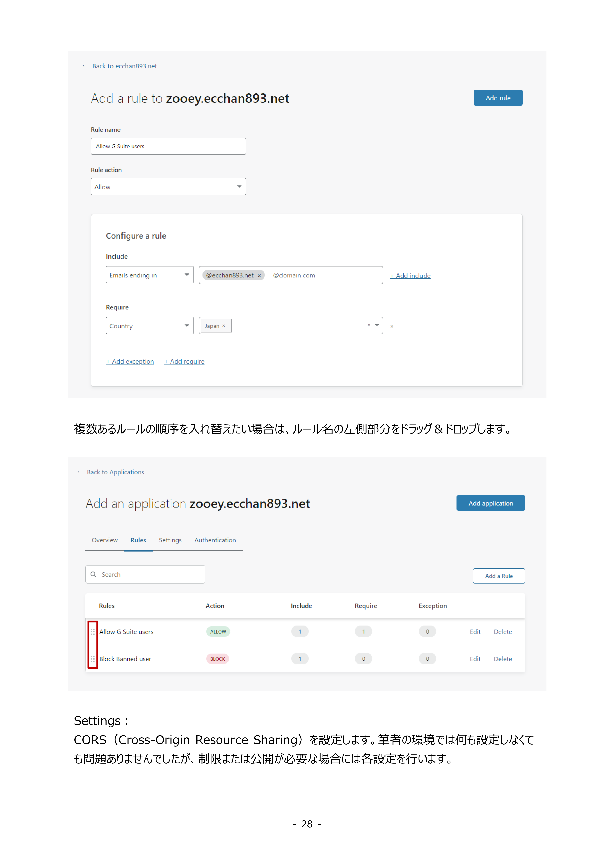Screen dimensions: 614x868
Task: Click Require count for Block Banned user
Action: pos(363,659)
